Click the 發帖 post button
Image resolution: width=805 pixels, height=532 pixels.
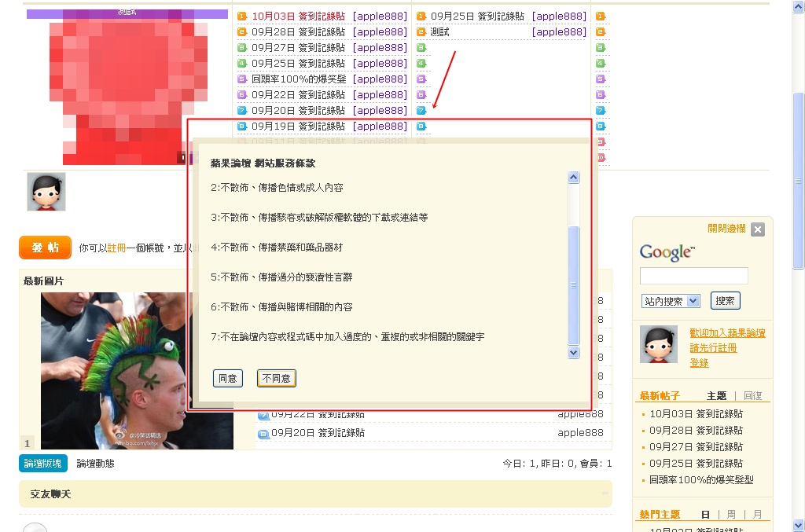point(45,248)
